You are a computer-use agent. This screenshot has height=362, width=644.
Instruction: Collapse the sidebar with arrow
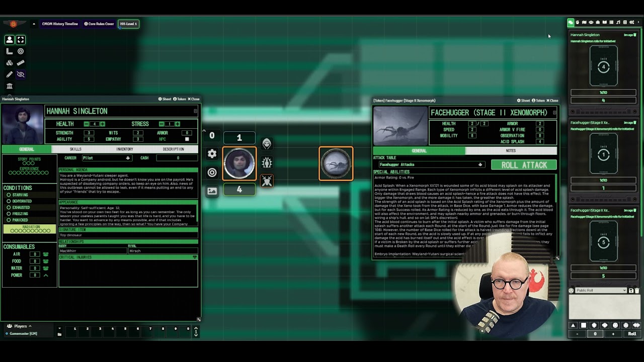(x=638, y=22)
